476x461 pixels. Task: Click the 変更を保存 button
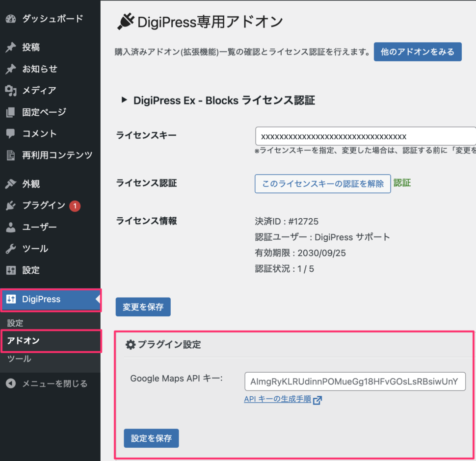pyautogui.click(x=143, y=307)
